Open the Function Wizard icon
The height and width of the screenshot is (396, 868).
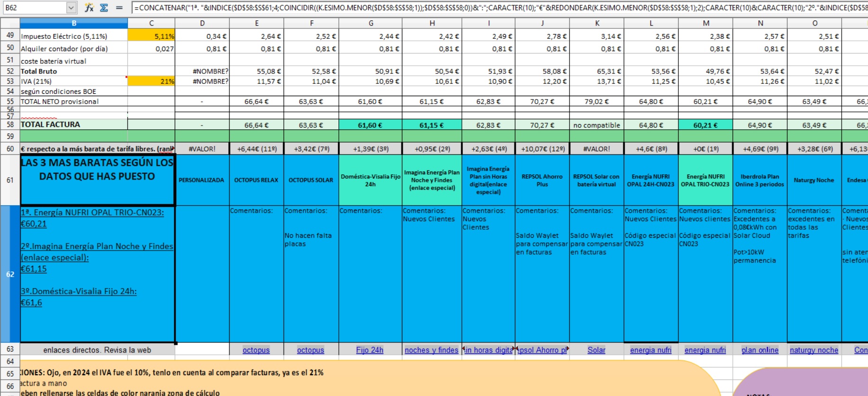point(89,8)
